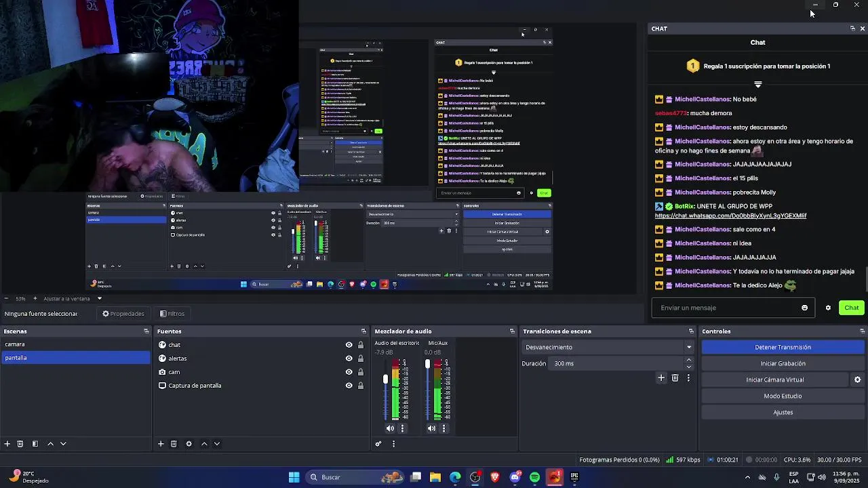
Task: Toggle visibility of cam source
Action: click(x=349, y=372)
